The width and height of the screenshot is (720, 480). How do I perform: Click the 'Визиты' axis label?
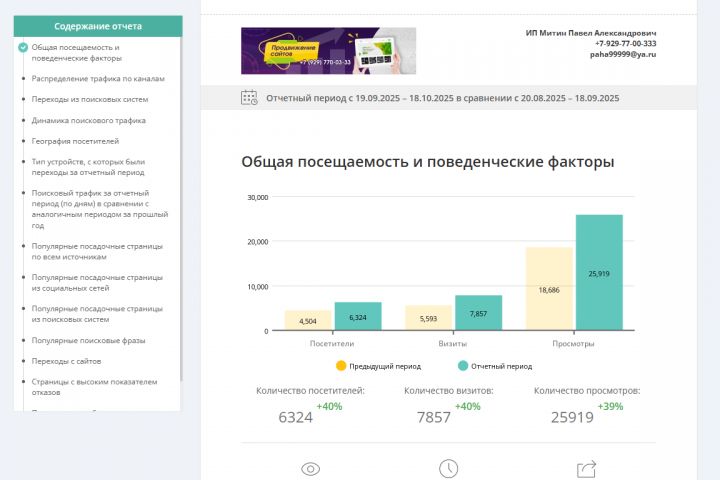452,343
